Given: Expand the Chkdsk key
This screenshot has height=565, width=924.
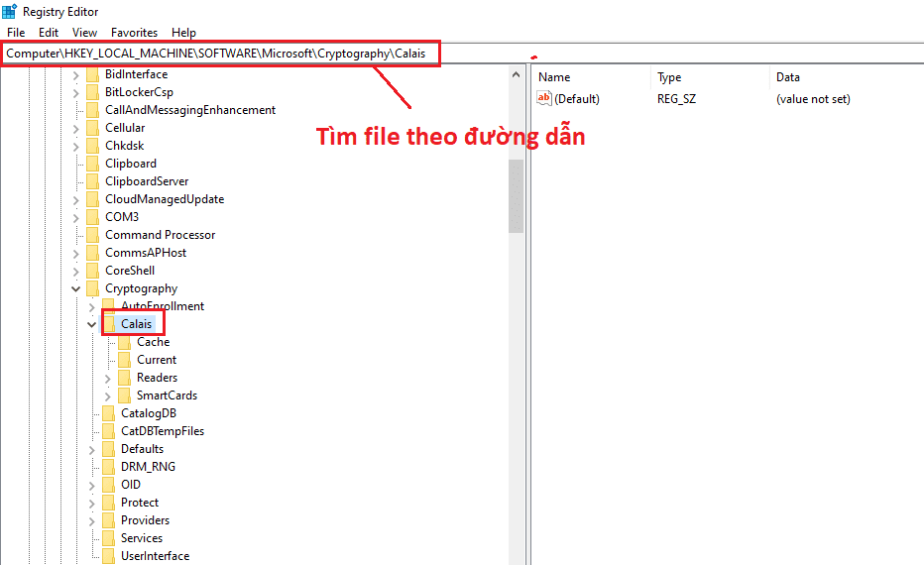Looking at the screenshot, I should coord(75,147).
